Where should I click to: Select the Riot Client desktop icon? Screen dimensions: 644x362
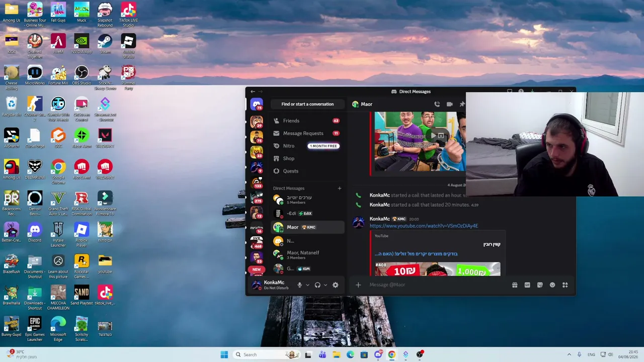pyautogui.click(x=82, y=169)
